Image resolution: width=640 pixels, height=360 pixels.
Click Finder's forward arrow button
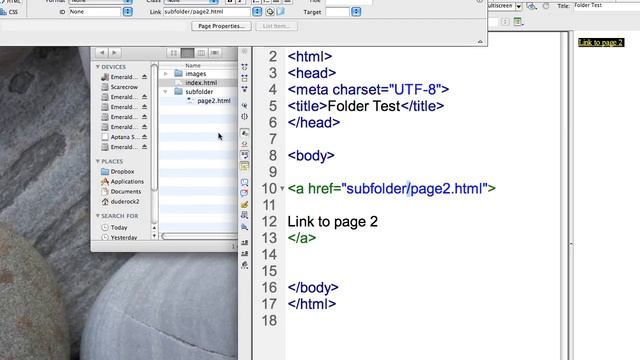(x=115, y=53)
